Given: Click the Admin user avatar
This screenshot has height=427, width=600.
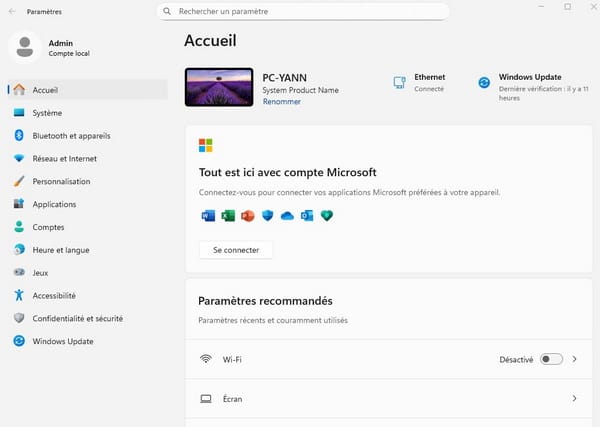Looking at the screenshot, I should pos(25,47).
